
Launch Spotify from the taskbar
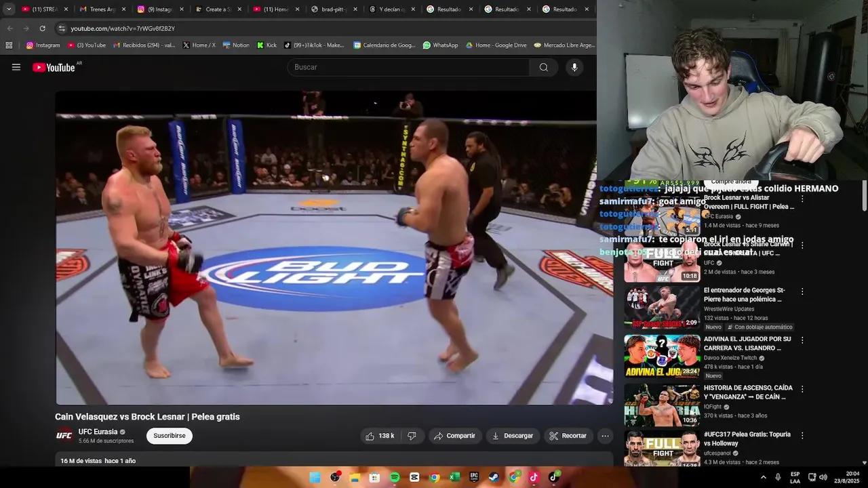tap(395, 477)
